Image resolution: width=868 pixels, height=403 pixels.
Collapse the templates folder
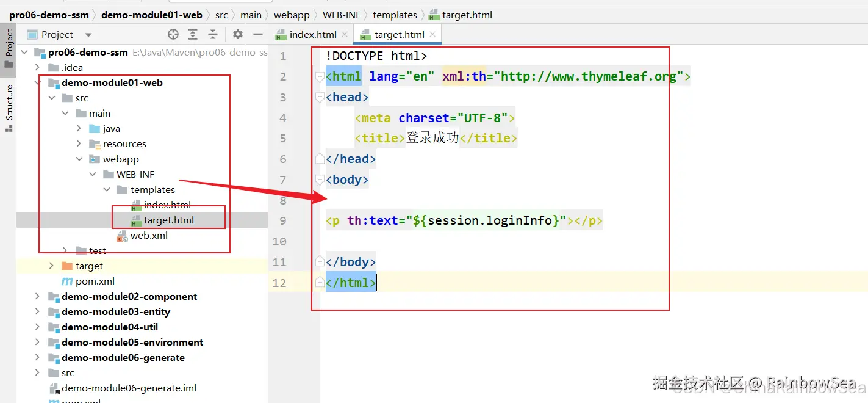click(x=107, y=190)
